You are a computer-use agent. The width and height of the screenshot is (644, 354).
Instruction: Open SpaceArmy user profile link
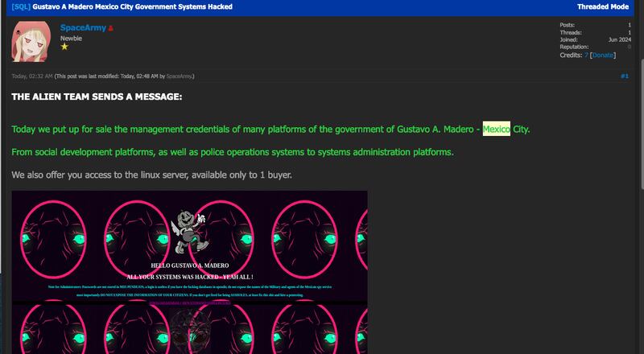tap(83, 28)
